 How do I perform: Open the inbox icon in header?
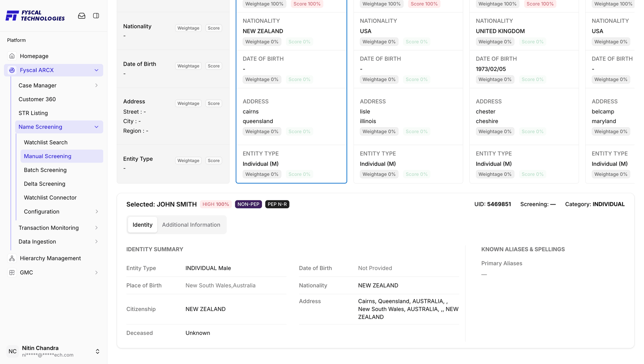click(82, 16)
